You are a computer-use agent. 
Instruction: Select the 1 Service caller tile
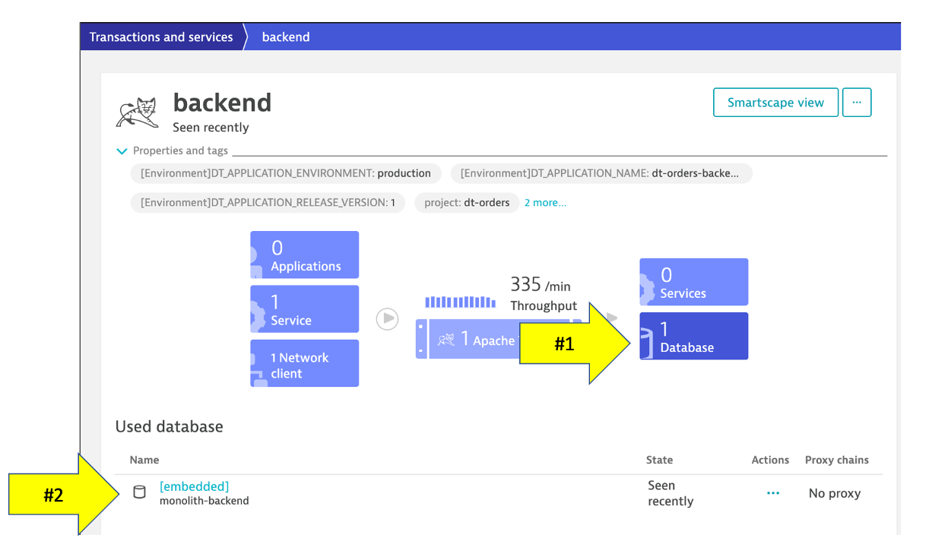305,309
